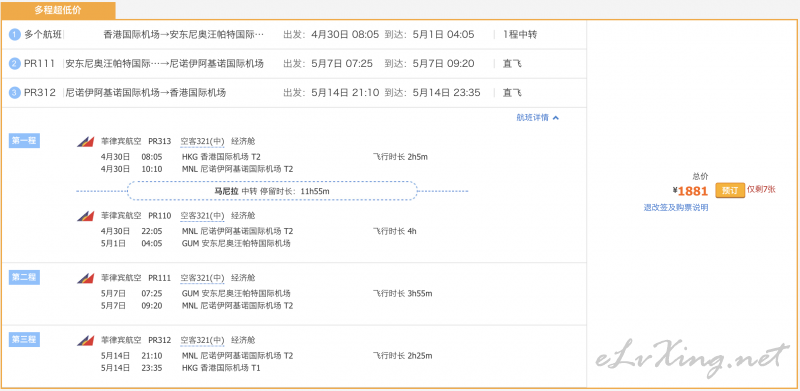Click the ¥1881 total price

click(690, 191)
